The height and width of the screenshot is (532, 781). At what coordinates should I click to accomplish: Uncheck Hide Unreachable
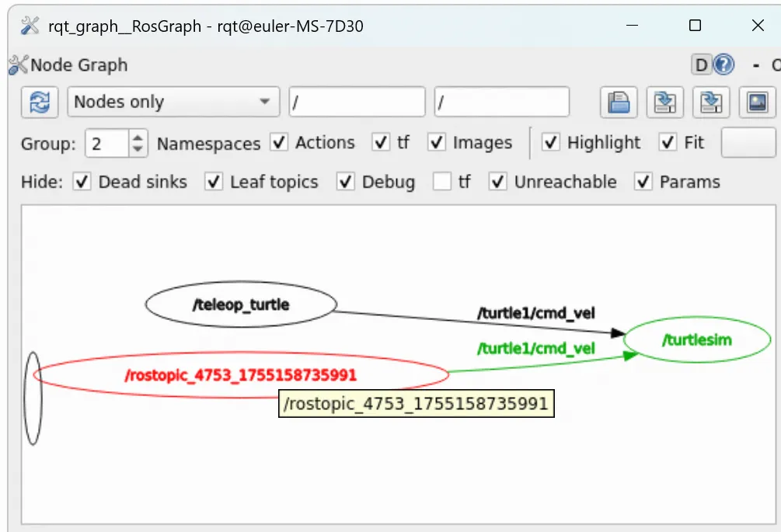click(497, 182)
